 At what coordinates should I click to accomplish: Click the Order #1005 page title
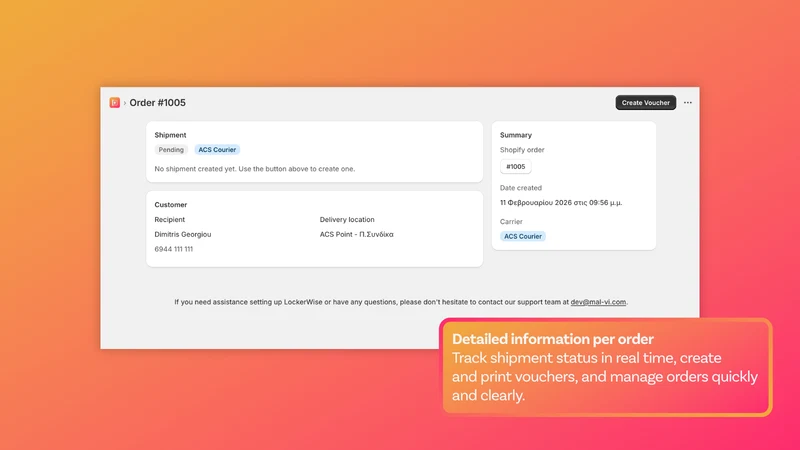[x=157, y=103]
